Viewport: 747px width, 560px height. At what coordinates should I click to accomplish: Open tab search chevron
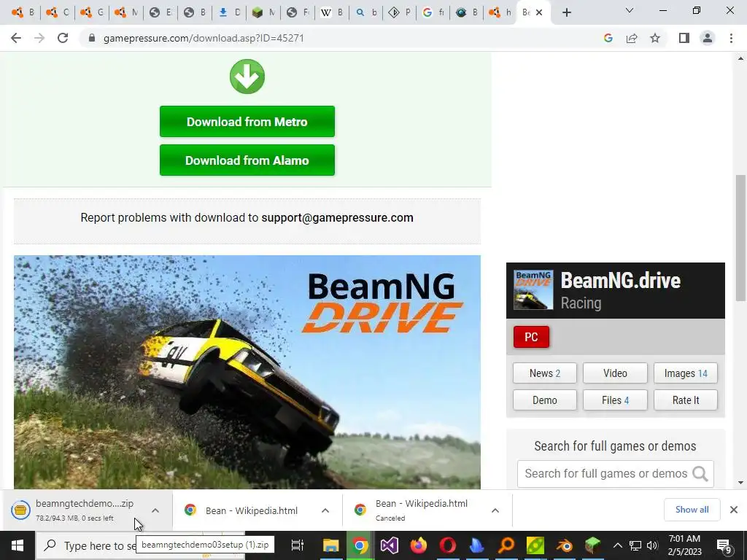coord(630,10)
